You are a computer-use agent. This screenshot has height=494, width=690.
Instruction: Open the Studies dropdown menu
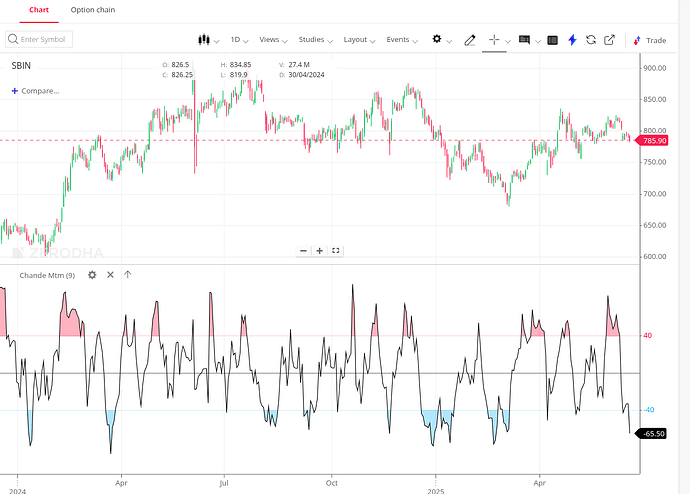[316, 40]
